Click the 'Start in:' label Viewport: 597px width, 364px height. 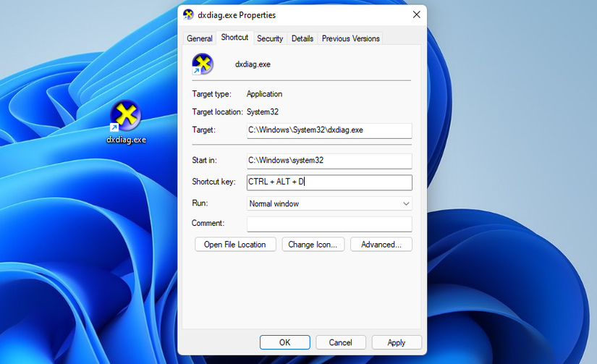pyautogui.click(x=204, y=161)
